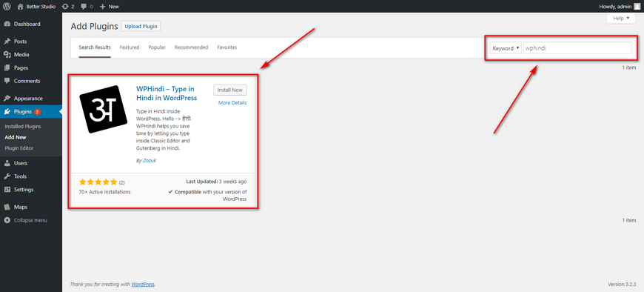
Task: Click the admin avatar icon
Action: point(637,6)
